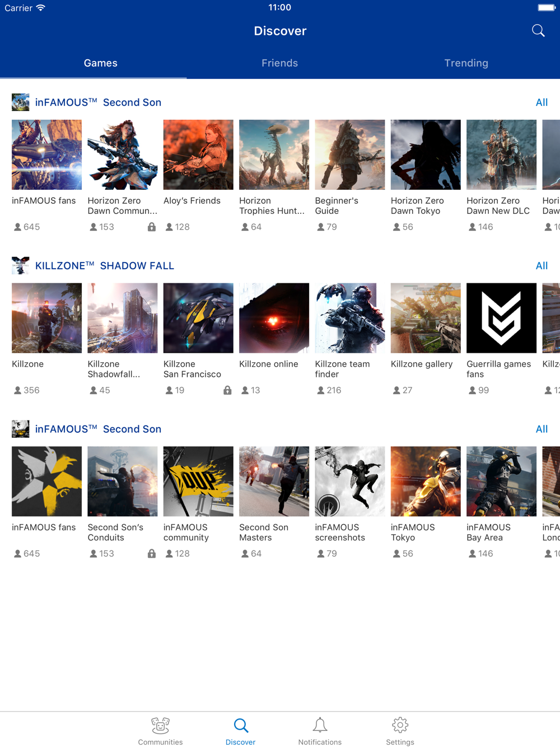The image size is (560, 747).
Task: Open inFAMOUS fans thumbnail with yellow bird logo
Action: 46,482
